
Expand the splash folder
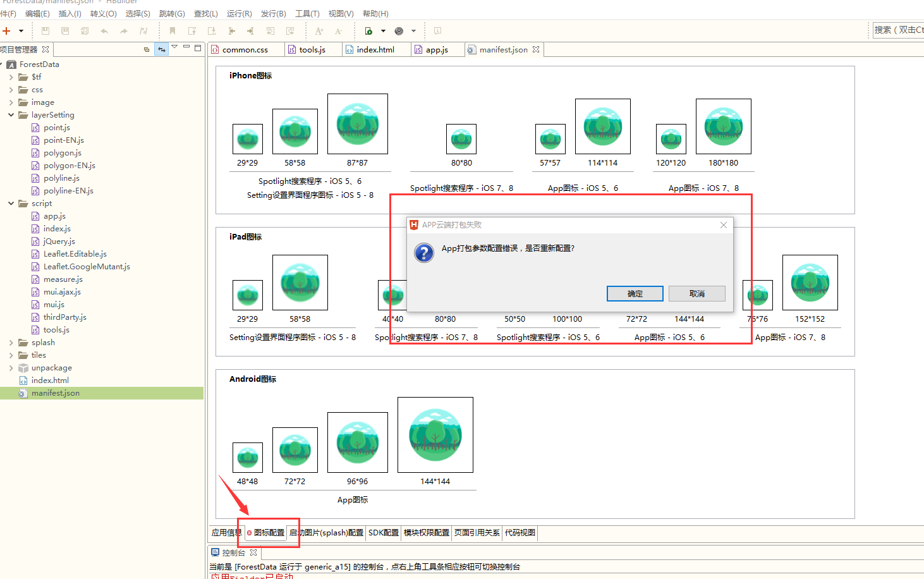click(11, 343)
